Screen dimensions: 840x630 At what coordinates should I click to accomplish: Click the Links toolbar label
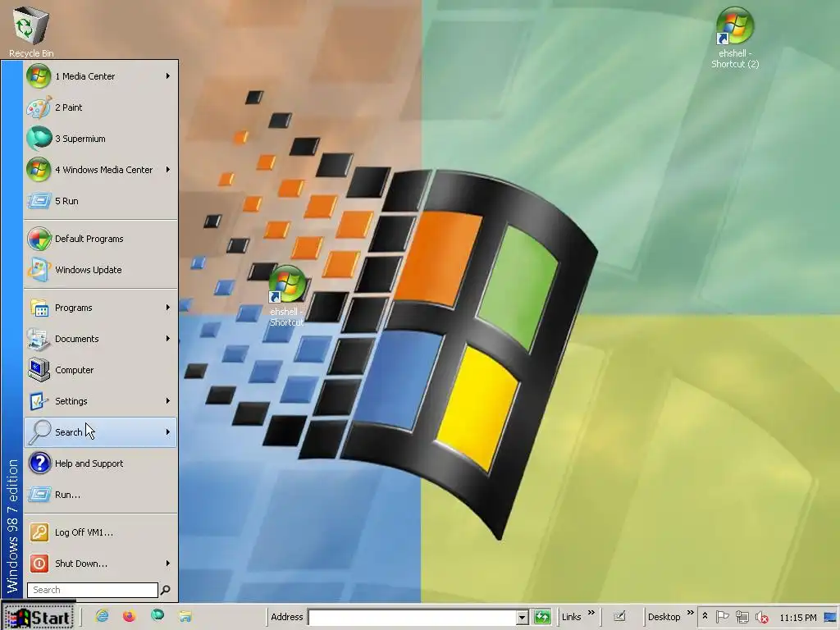(571, 617)
